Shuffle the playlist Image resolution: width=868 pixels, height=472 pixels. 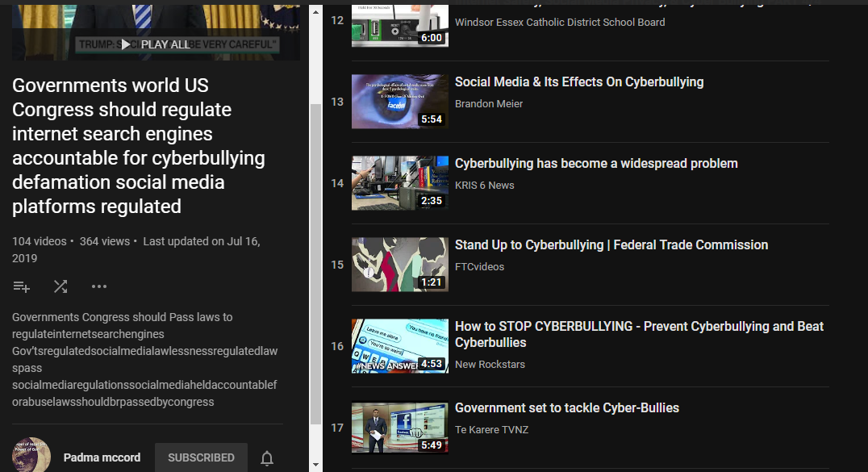[61, 286]
